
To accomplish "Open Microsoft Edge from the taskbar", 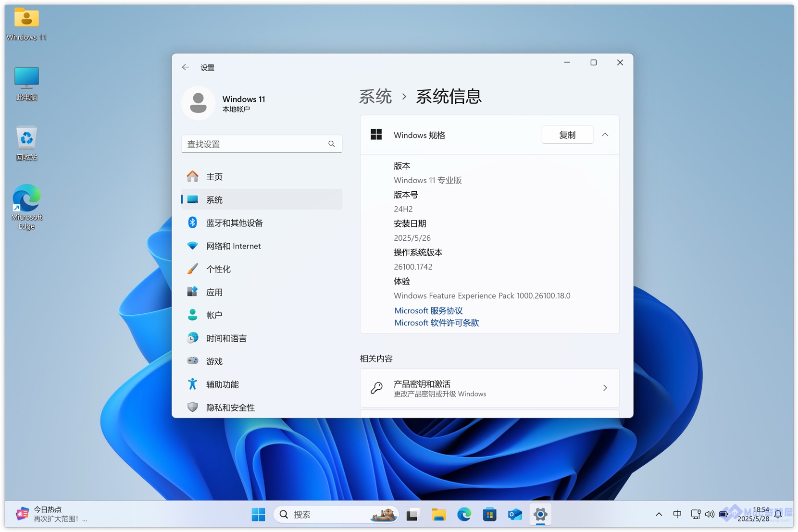I will click(464, 514).
